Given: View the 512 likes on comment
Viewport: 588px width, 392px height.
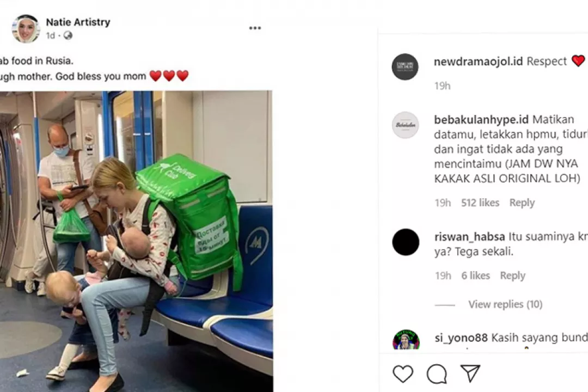Looking at the screenshot, I should click(x=480, y=203).
